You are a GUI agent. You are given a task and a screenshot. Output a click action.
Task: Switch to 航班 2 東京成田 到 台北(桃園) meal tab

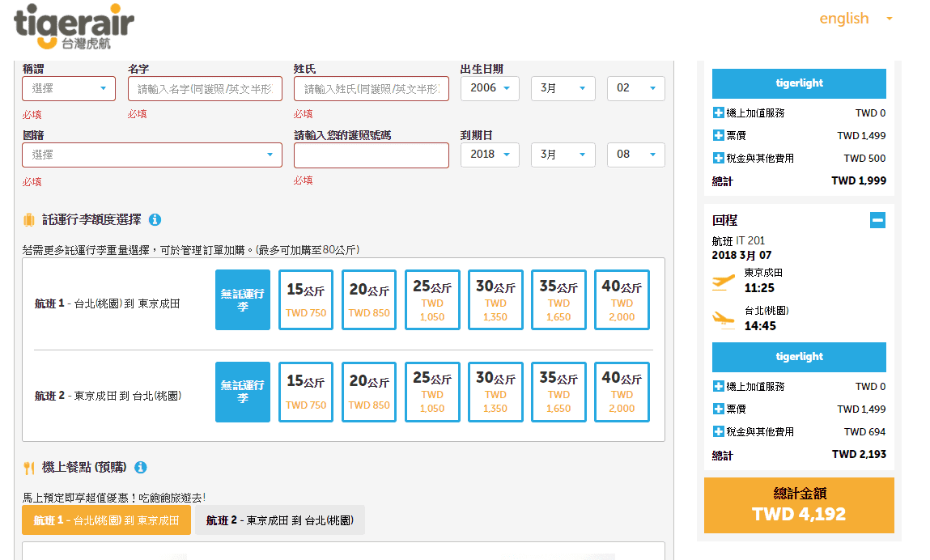point(280,520)
